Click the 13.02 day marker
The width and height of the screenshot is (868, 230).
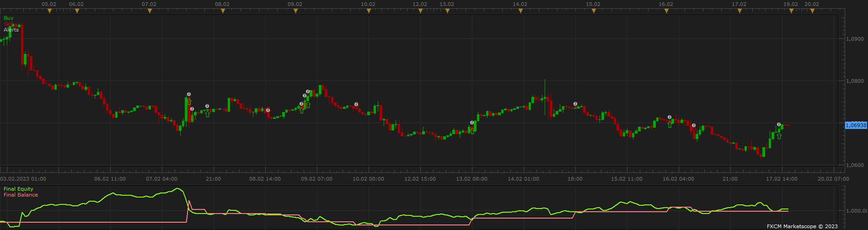pos(447,11)
